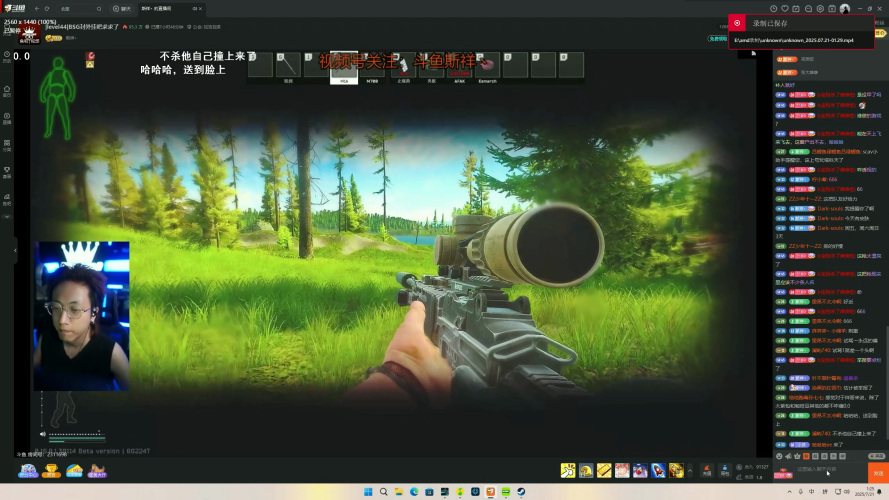The image size is (889, 500).
Task: Click the chat message input field
Action: coord(831,471)
